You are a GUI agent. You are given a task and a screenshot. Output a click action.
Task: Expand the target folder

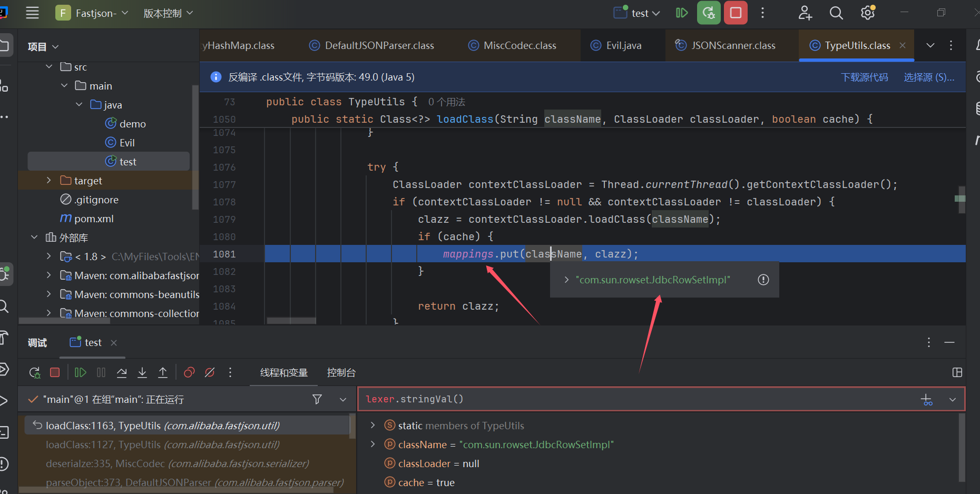[49, 181]
